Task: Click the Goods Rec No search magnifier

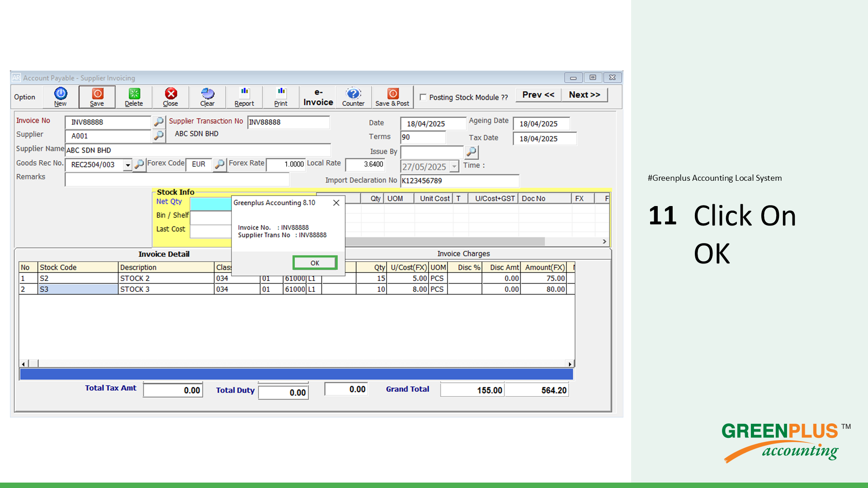Action: pos(139,164)
